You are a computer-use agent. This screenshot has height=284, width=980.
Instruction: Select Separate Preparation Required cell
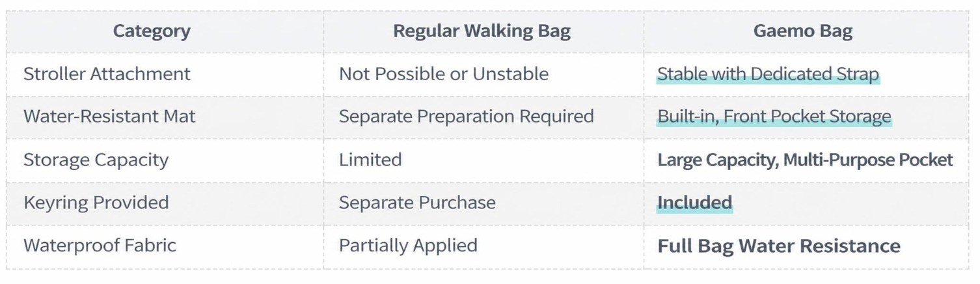tap(467, 117)
